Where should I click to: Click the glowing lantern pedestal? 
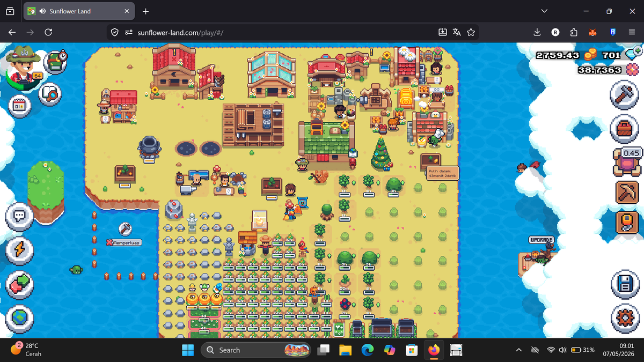(260, 220)
